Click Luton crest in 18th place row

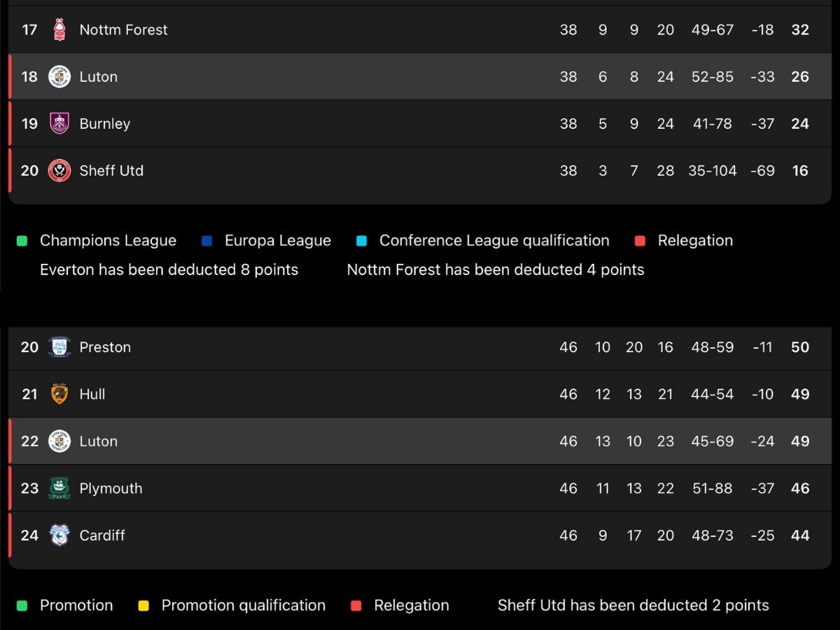click(x=59, y=76)
